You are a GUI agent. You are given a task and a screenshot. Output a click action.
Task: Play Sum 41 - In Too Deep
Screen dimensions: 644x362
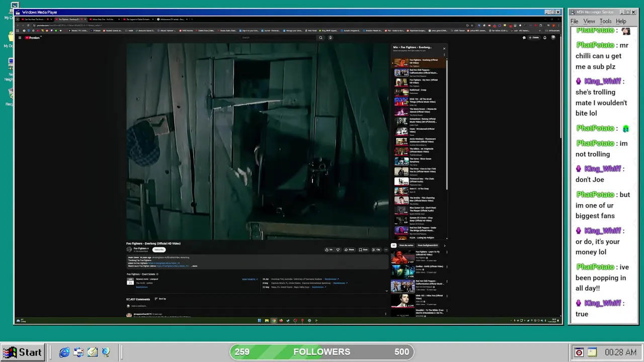pos(419,191)
